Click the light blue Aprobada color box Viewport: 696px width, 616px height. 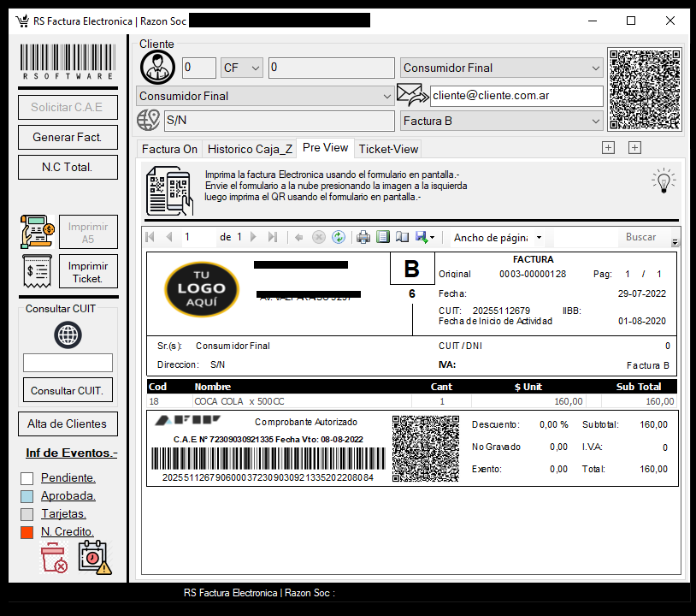point(27,496)
